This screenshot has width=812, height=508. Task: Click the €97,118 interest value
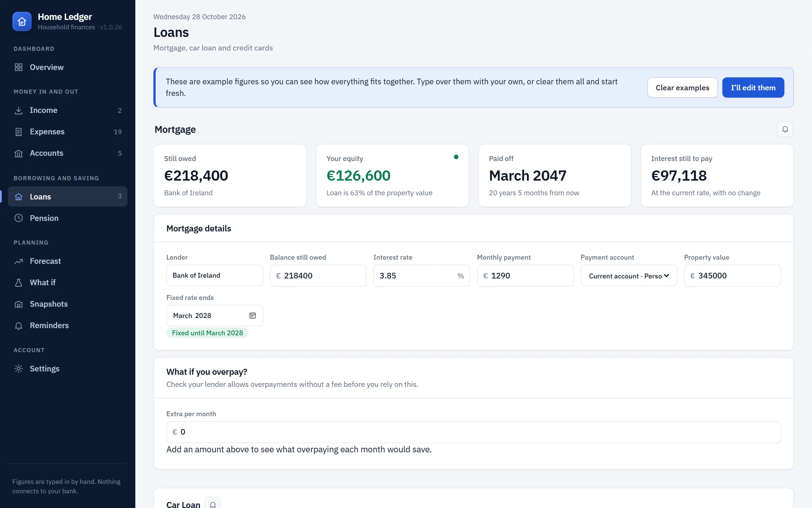(679, 176)
